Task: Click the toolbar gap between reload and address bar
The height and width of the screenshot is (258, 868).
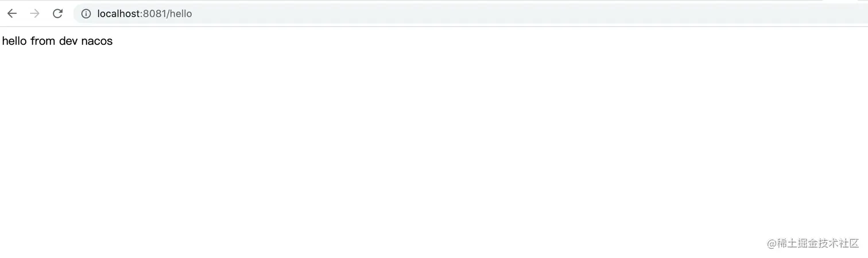Action: coord(68,14)
